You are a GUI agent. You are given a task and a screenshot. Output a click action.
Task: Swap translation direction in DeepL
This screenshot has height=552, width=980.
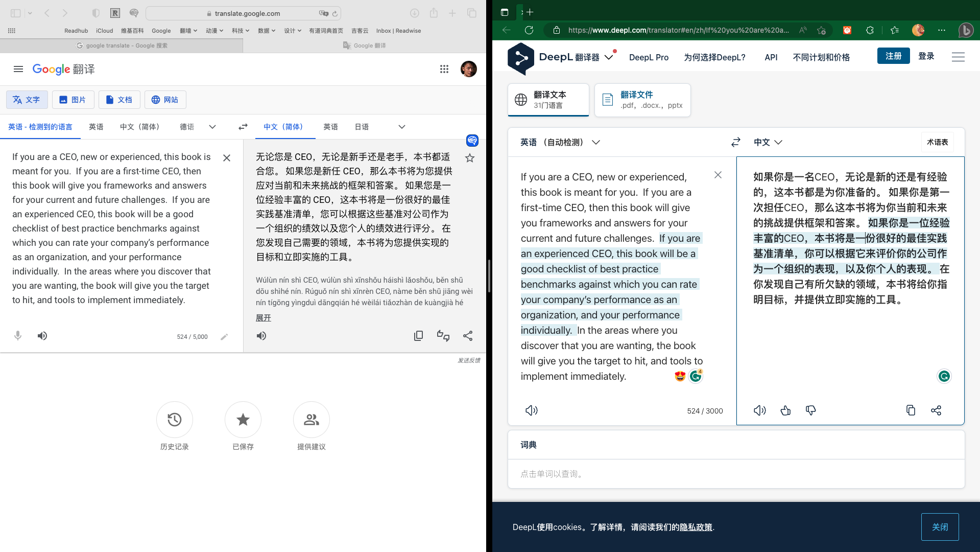[735, 142]
